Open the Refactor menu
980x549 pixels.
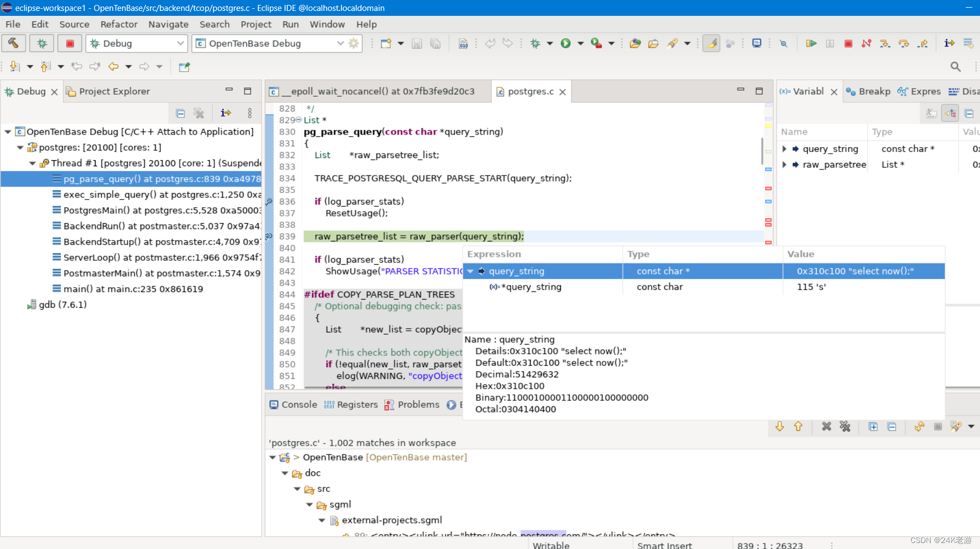(119, 24)
